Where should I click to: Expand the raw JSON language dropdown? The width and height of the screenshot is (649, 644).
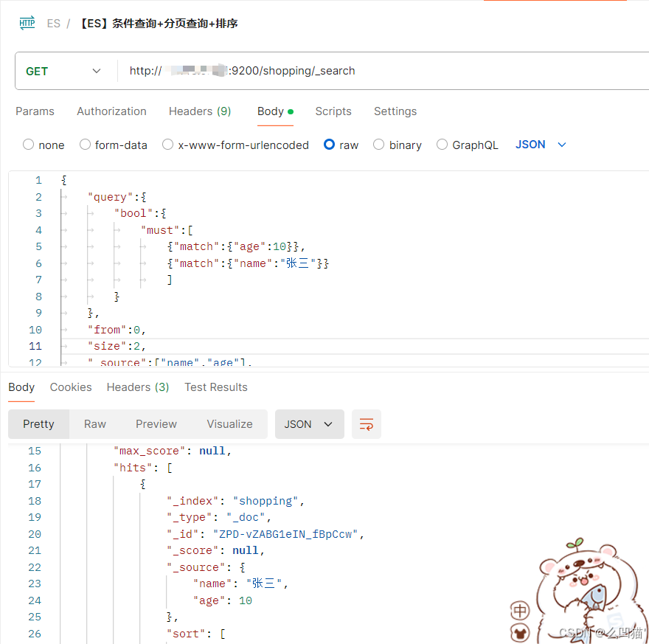click(541, 145)
